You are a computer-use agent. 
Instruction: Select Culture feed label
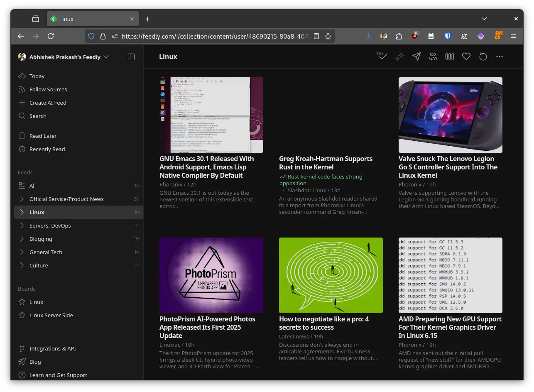(x=39, y=265)
